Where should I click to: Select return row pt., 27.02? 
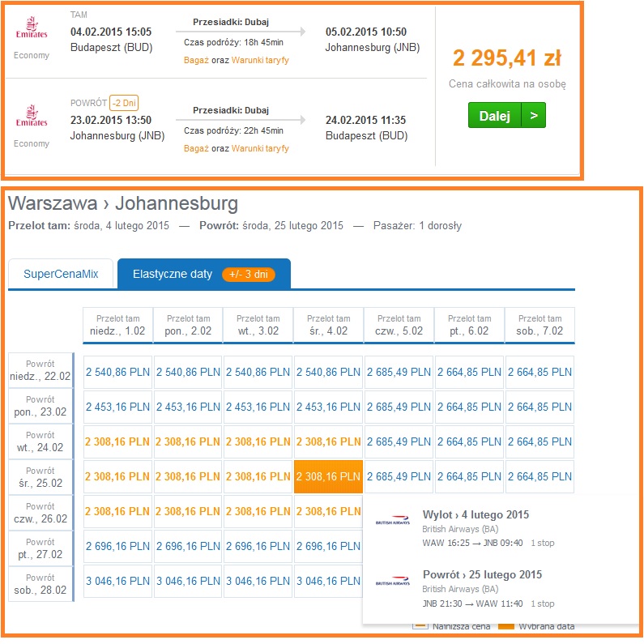pos(41,548)
